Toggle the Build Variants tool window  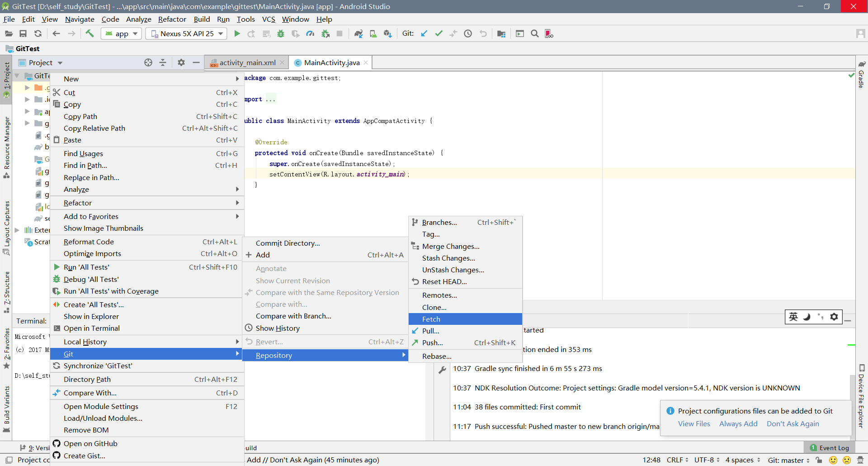click(6, 409)
